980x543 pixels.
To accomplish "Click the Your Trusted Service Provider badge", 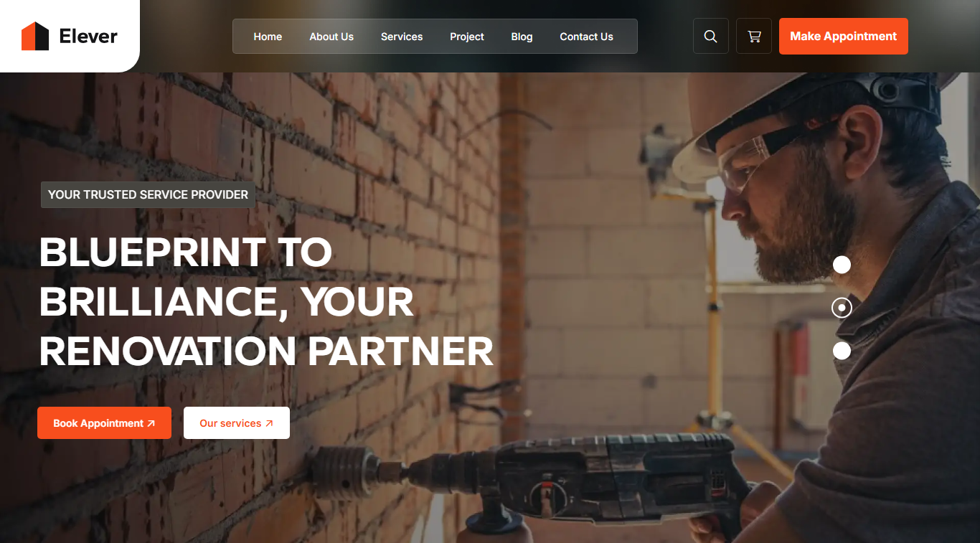I will click(148, 194).
